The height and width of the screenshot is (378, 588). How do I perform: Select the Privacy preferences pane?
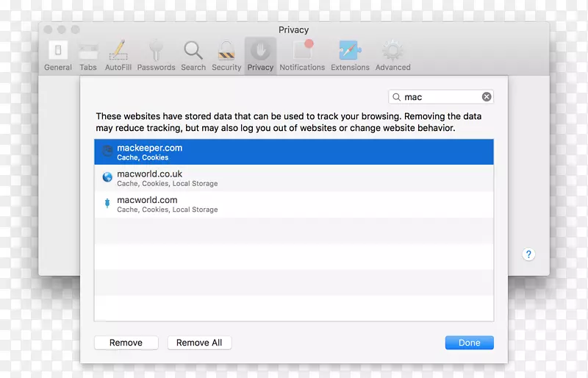[x=260, y=56]
